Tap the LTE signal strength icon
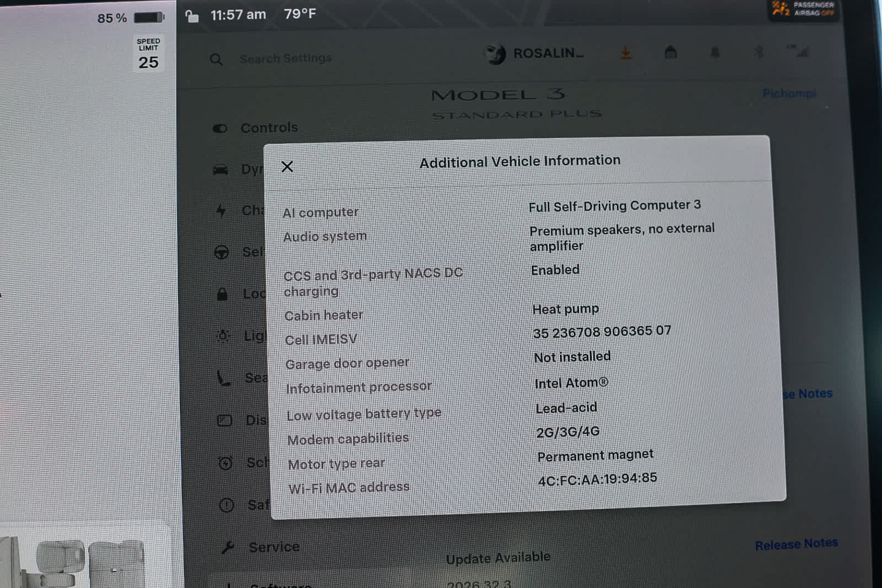Viewport: 882px width, 588px height. [x=799, y=51]
